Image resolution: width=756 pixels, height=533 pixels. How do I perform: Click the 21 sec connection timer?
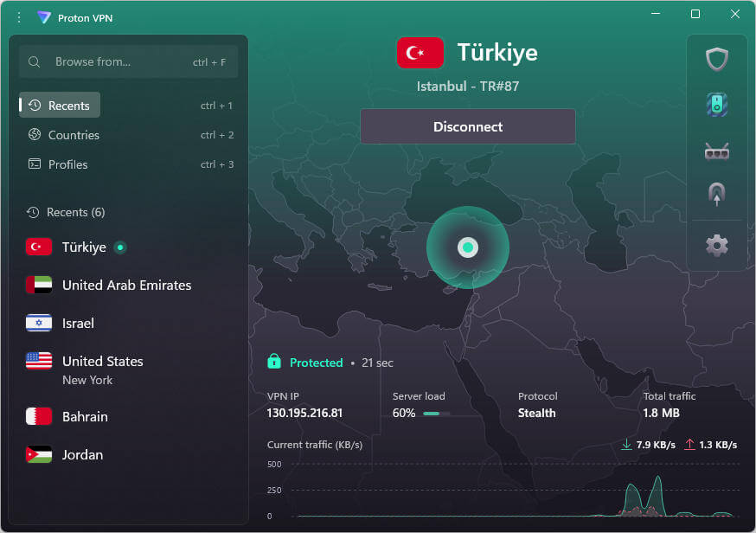click(377, 363)
